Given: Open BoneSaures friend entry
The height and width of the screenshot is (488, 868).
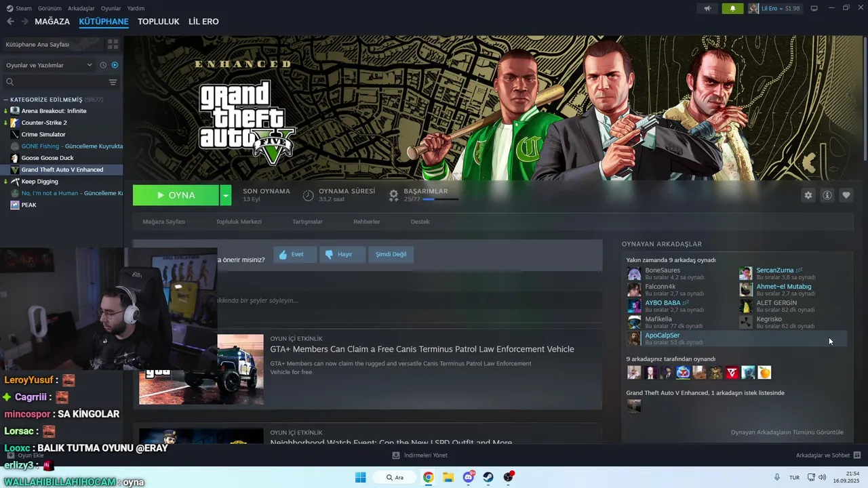Looking at the screenshot, I should click(x=680, y=273).
